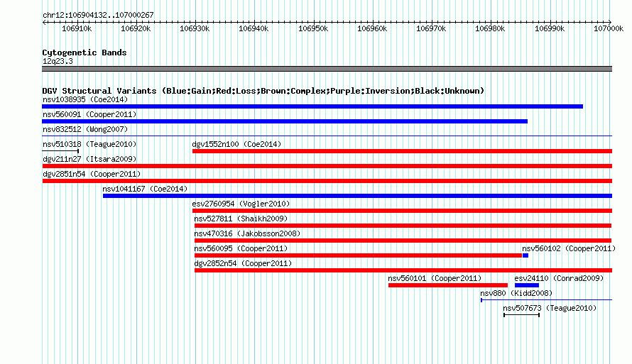Viewport: 632px width, 364px height.
Task: Click the small nsv560102 blue bar
Action: (x=525, y=255)
